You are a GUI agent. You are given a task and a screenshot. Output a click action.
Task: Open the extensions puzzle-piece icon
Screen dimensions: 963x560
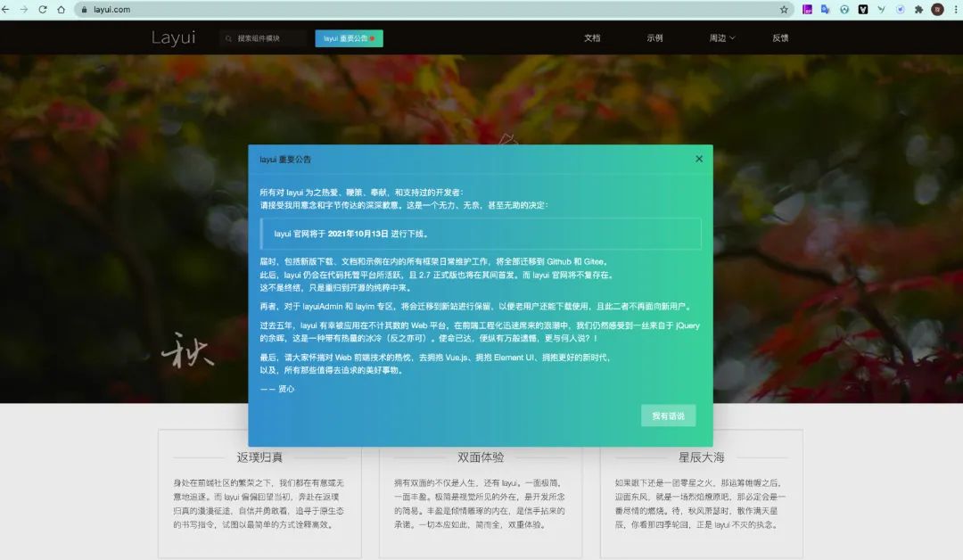click(918, 9)
